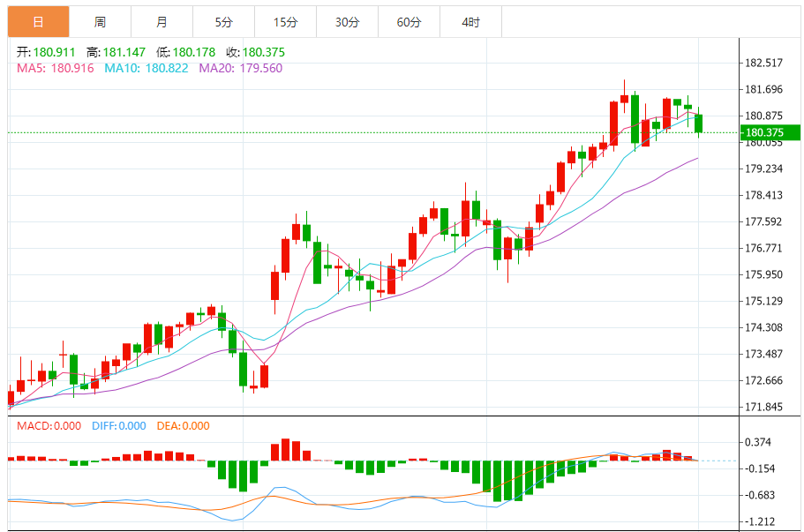Choose the 15分 interval tab
Image resolution: width=804 pixels, height=532 pixels.
tap(285, 22)
